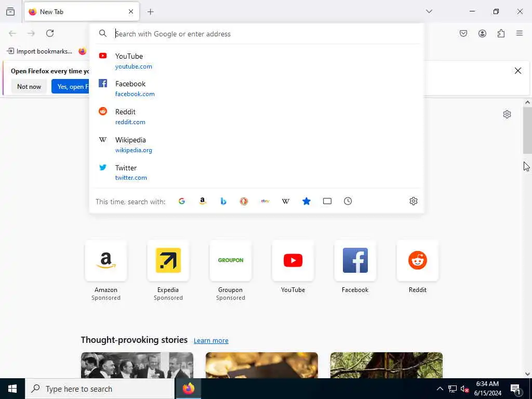Viewport: 532px width, 399px height.
Task: Search this time with Amazon
Action: pyautogui.click(x=203, y=201)
